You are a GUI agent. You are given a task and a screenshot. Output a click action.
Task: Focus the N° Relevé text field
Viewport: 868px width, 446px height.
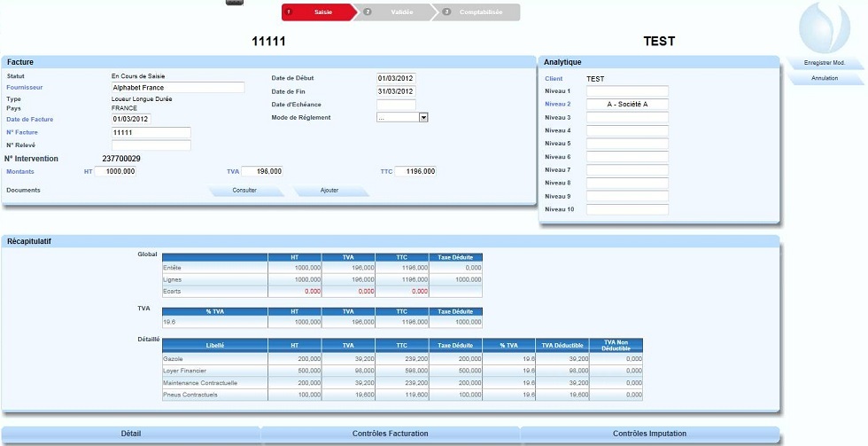click(151, 145)
